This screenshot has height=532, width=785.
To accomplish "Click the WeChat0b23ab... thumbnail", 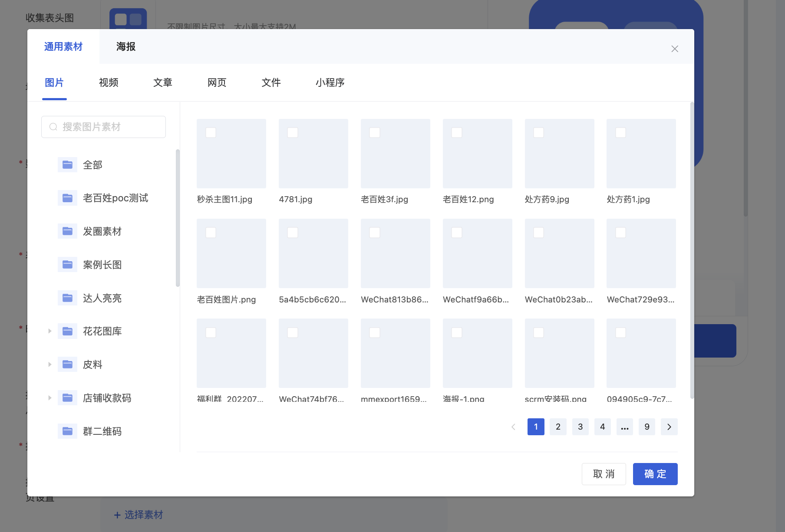I will [560, 253].
